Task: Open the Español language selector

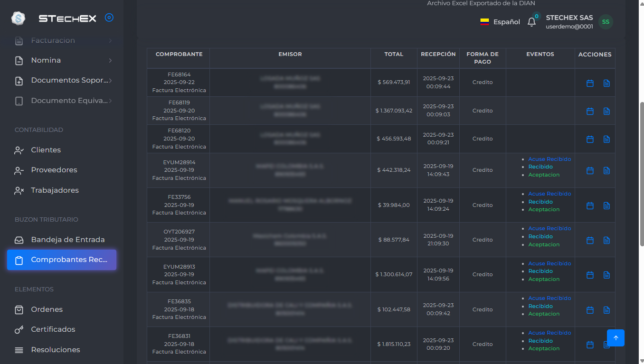Action: (x=500, y=22)
